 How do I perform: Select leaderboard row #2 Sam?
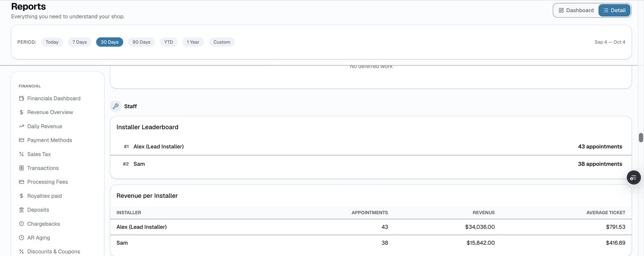[371, 164]
